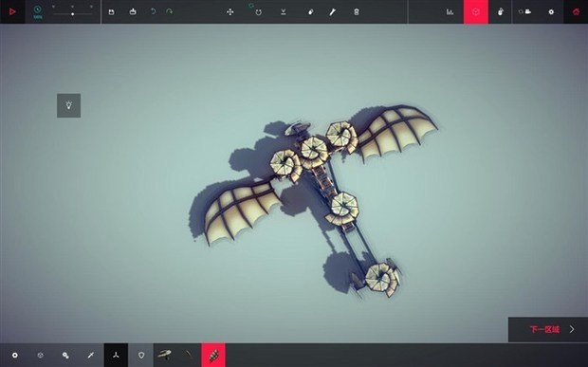The height and width of the screenshot is (367, 588).
Task: Switch to the propeller flight blocks tab
Action: tap(116, 355)
